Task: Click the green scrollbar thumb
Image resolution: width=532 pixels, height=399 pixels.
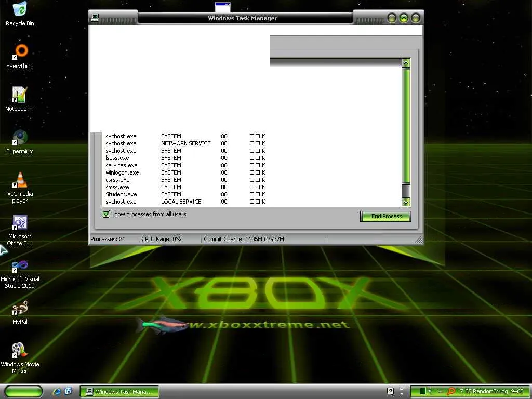Action: pos(406,126)
